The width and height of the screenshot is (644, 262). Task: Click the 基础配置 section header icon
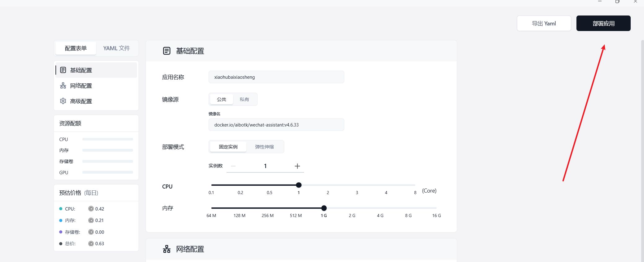click(x=167, y=51)
